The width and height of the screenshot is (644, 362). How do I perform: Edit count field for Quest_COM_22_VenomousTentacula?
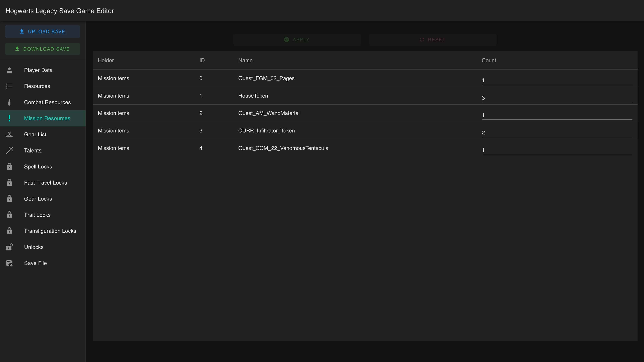(557, 150)
